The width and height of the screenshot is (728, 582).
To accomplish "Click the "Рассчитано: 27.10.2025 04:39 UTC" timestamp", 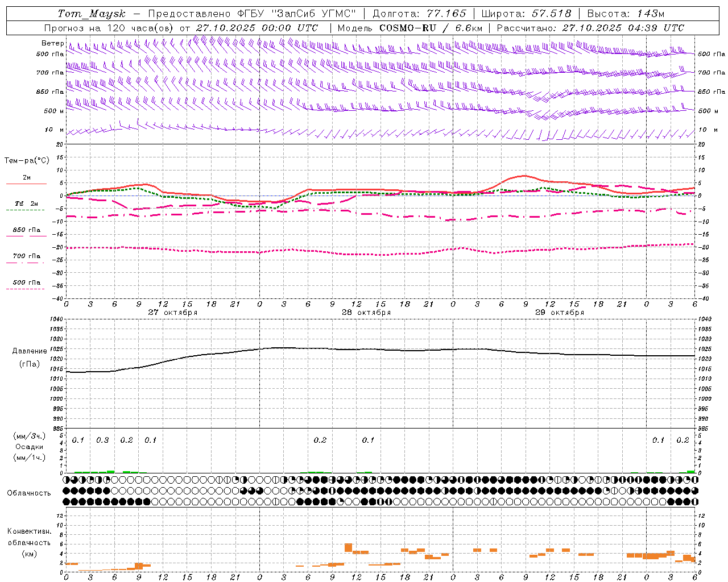I will click(590, 28).
